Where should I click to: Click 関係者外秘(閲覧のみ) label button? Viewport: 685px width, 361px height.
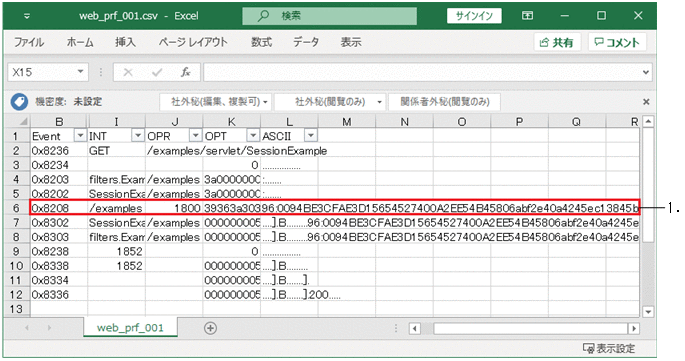(445, 102)
